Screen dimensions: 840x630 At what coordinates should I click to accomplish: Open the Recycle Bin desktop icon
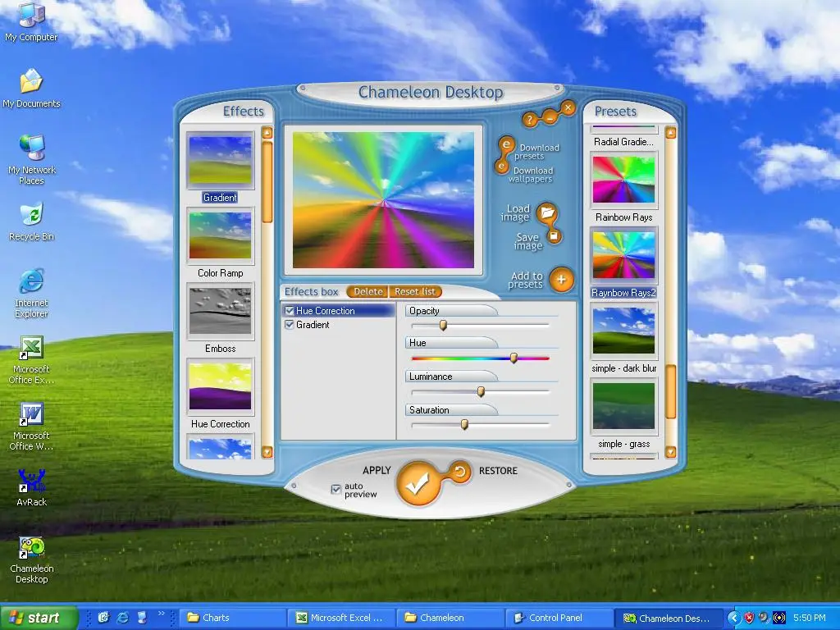[31, 221]
